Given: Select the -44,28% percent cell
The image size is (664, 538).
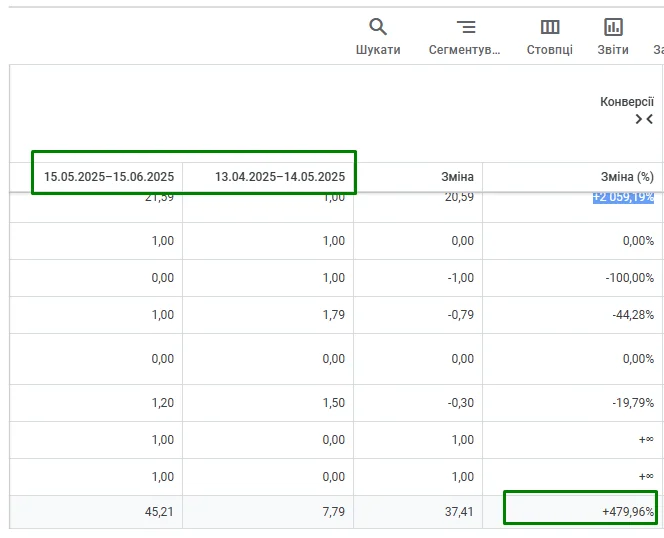Looking at the screenshot, I should 633,315.
